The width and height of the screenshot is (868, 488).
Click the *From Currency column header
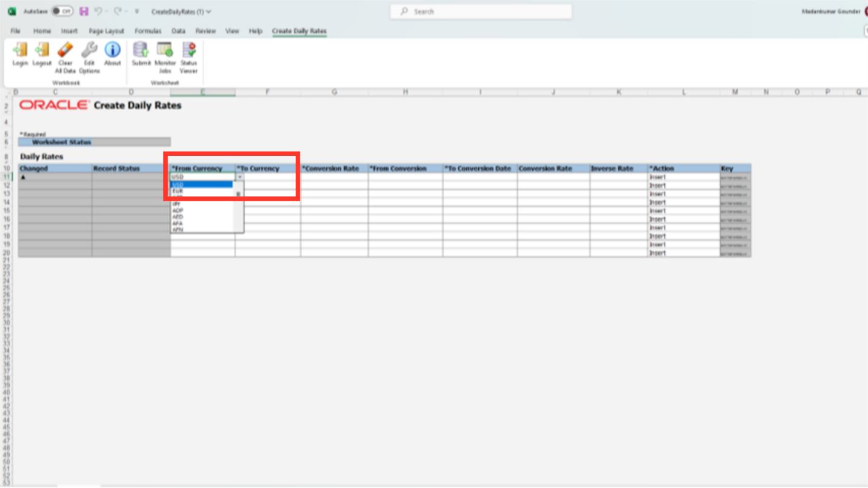(x=202, y=169)
